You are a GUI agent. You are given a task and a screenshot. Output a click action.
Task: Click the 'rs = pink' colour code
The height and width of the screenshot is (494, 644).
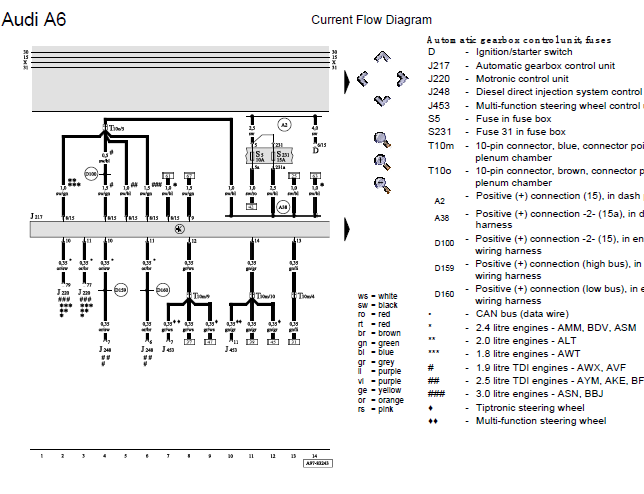pos(375,409)
